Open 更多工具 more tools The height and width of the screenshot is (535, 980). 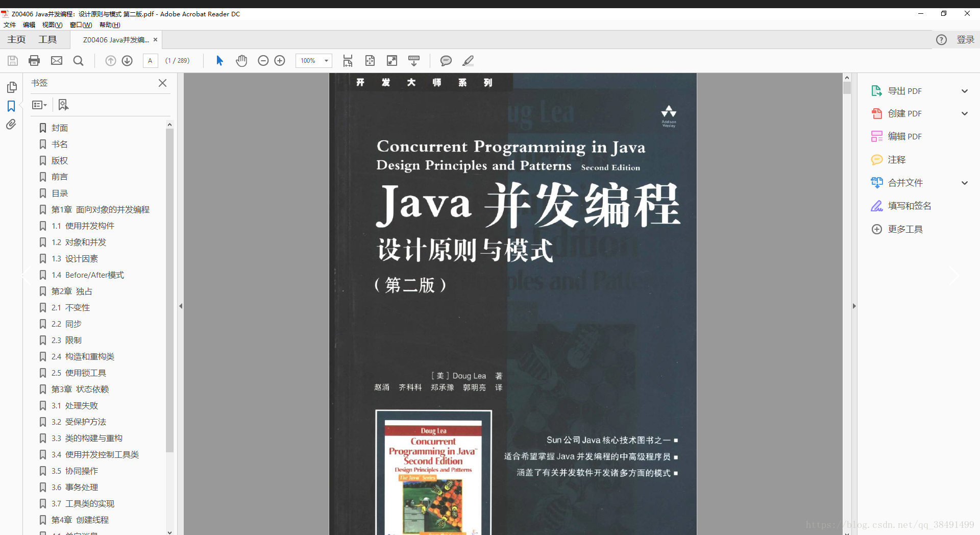[897, 229]
